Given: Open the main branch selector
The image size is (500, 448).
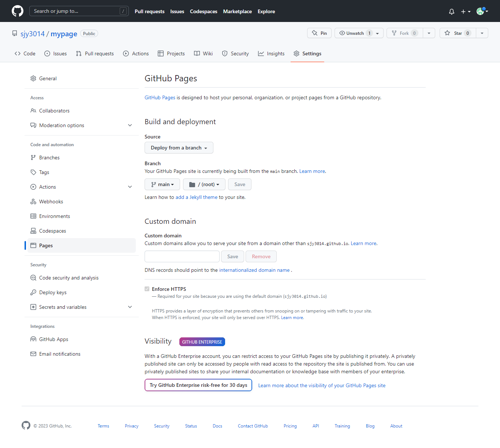Looking at the screenshot, I should click(162, 184).
